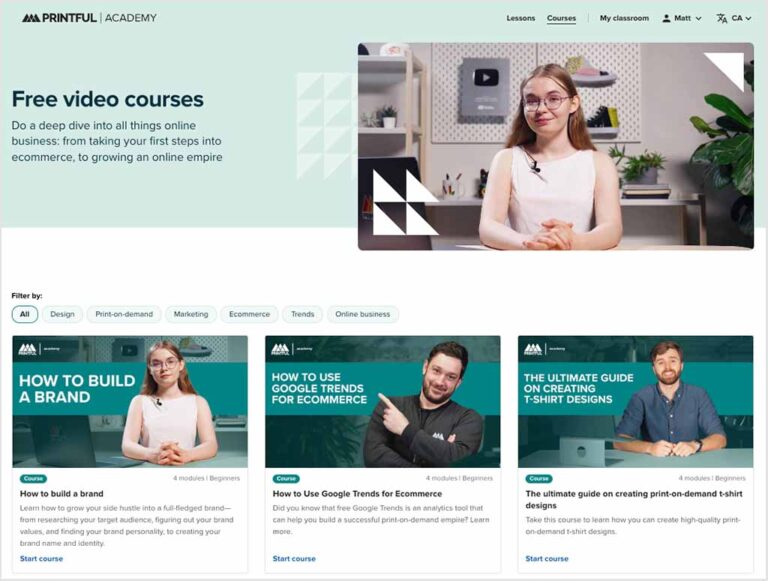Expand the CA region dropdown chevron
The height and width of the screenshot is (581, 768).
coord(748,19)
